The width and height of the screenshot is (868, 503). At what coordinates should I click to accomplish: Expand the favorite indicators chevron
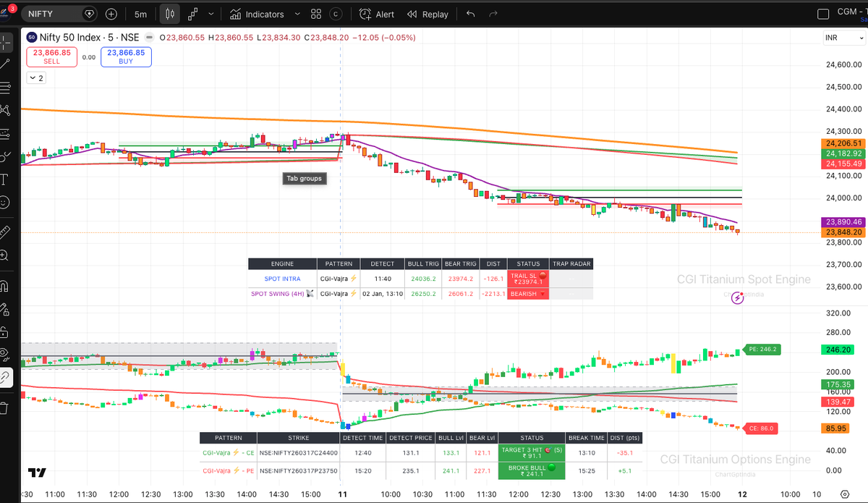(298, 14)
